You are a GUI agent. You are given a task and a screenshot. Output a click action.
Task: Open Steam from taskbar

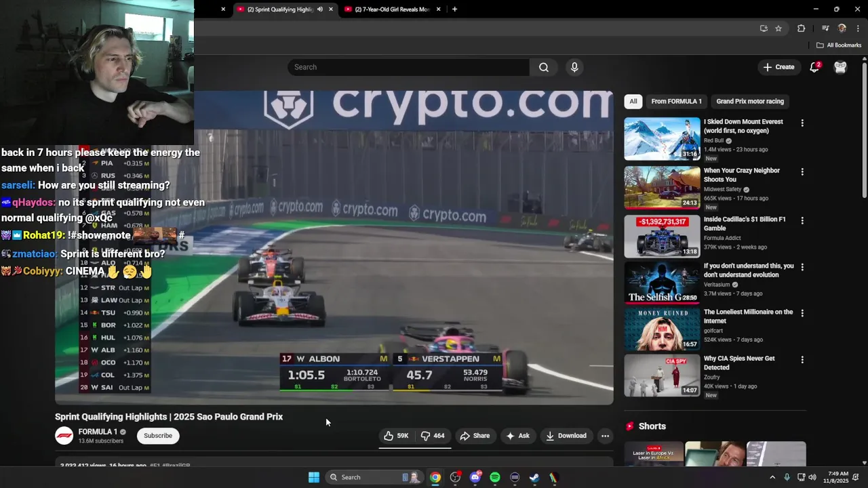(x=534, y=477)
